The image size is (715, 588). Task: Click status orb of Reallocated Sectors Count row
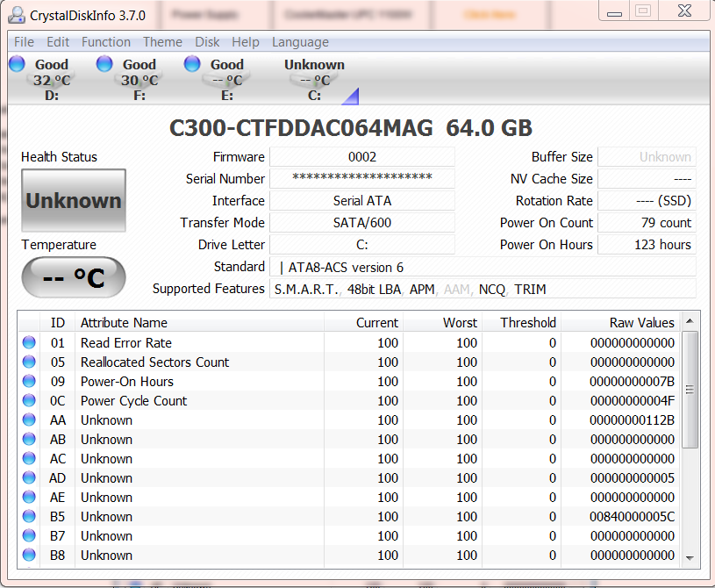[x=29, y=362]
